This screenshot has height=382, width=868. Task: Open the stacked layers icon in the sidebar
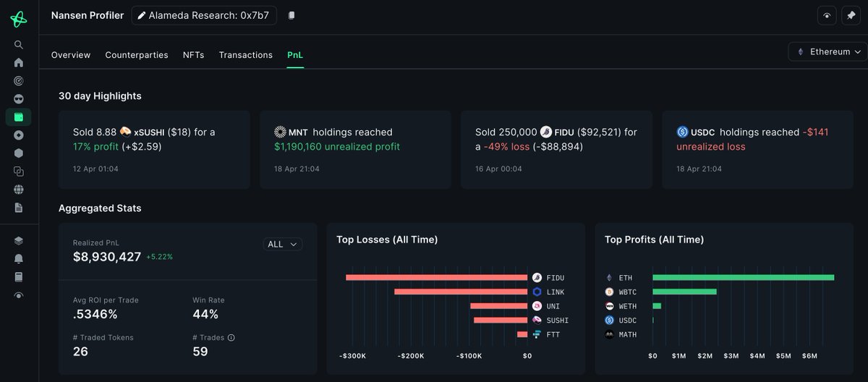click(x=19, y=241)
